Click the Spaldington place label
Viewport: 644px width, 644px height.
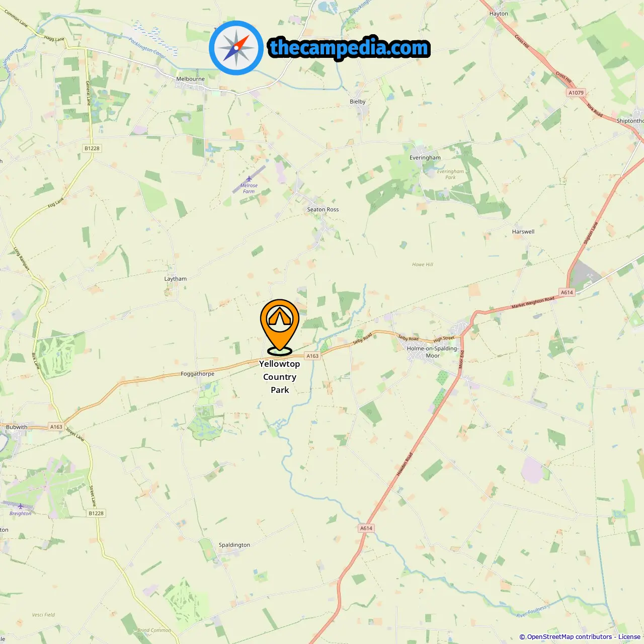(x=234, y=545)
